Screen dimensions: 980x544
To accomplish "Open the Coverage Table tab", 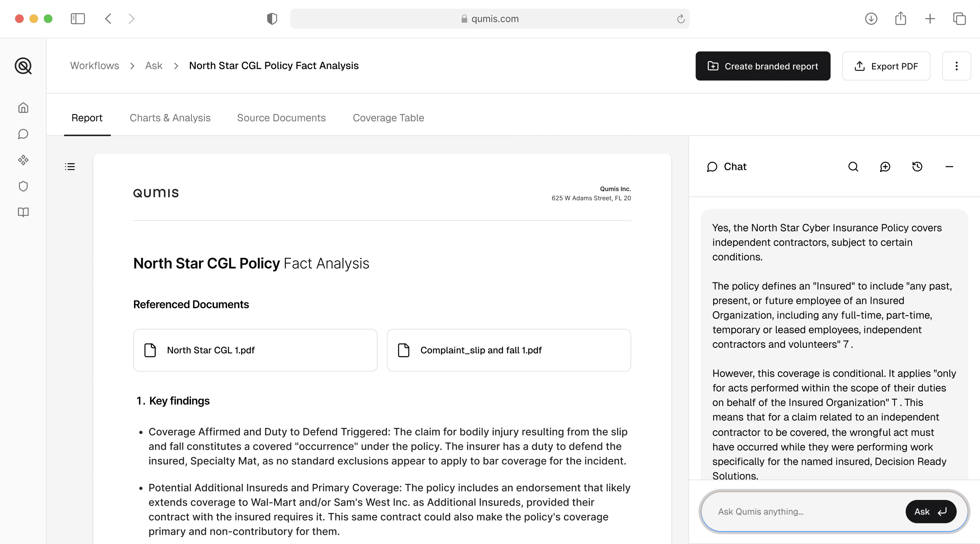I will [x=388, y=118].
